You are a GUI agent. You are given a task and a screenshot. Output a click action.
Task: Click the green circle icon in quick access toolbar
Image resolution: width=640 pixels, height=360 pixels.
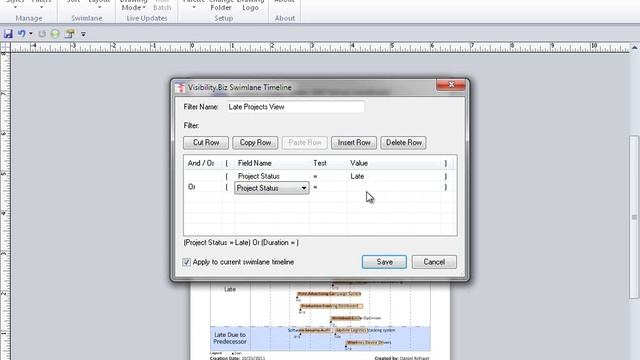coord(55,34)
